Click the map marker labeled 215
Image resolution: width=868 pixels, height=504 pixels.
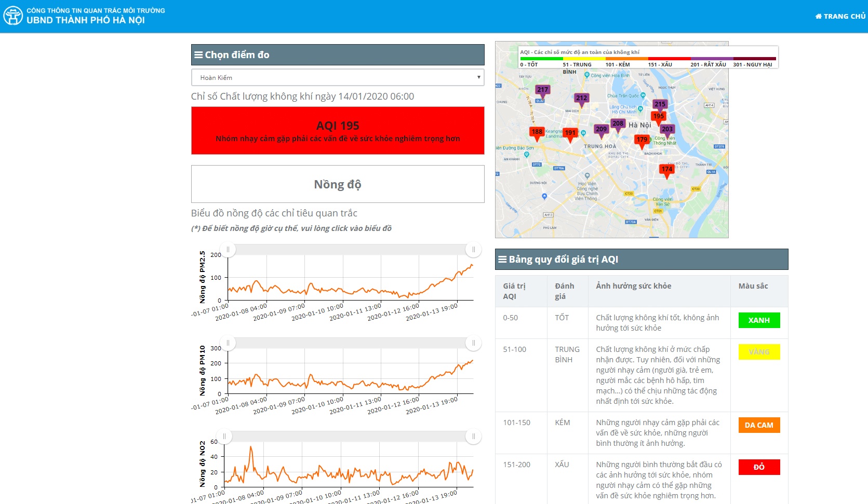660,105
